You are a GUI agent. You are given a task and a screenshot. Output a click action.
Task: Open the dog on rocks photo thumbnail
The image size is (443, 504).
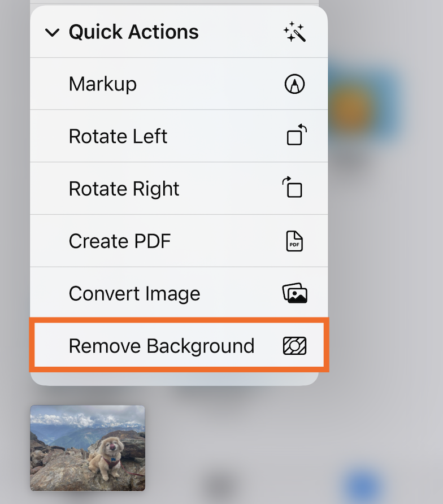(88, 448)
